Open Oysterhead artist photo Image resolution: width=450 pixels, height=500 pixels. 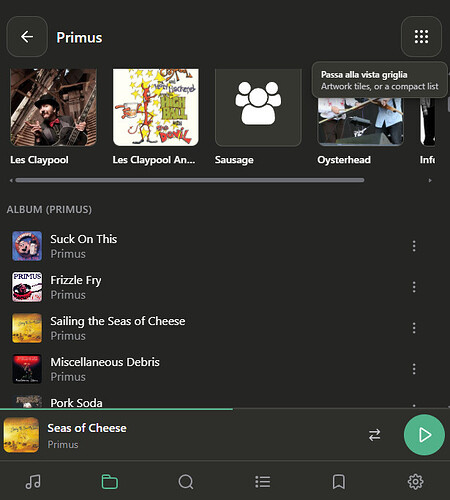(x=361, y=122)
